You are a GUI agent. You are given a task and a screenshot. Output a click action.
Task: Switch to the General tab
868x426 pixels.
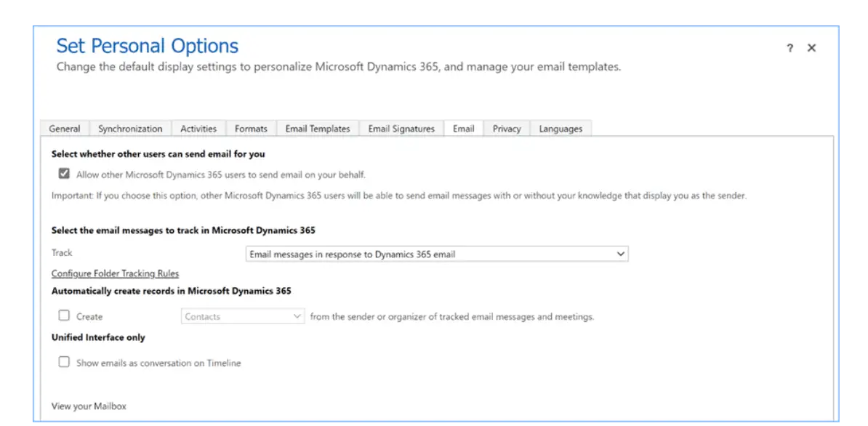[65, 129]
